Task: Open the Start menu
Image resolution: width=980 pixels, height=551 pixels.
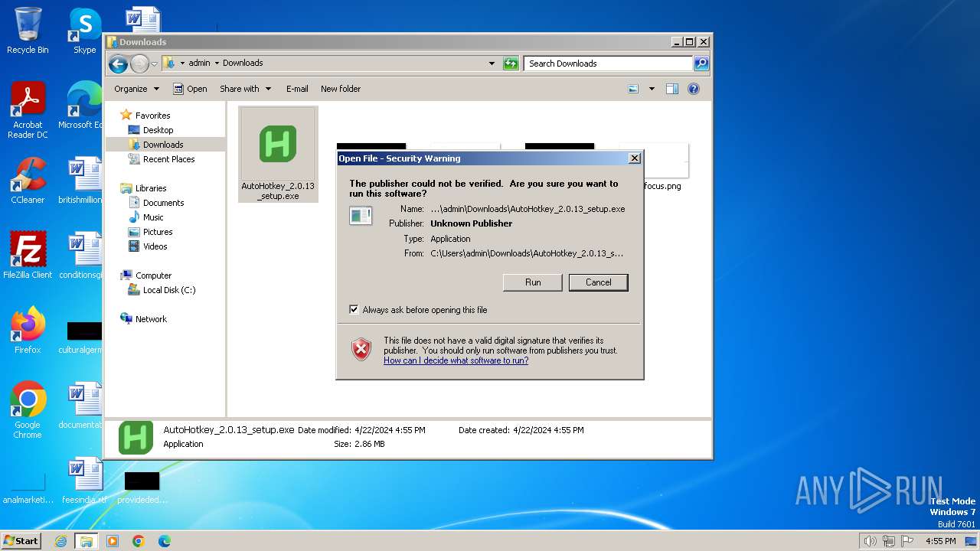Action: 21,541
